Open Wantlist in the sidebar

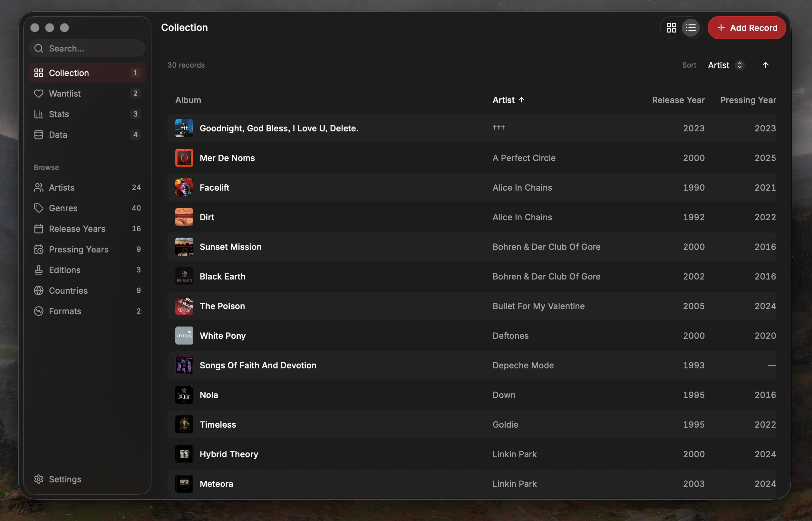[87, 93]
